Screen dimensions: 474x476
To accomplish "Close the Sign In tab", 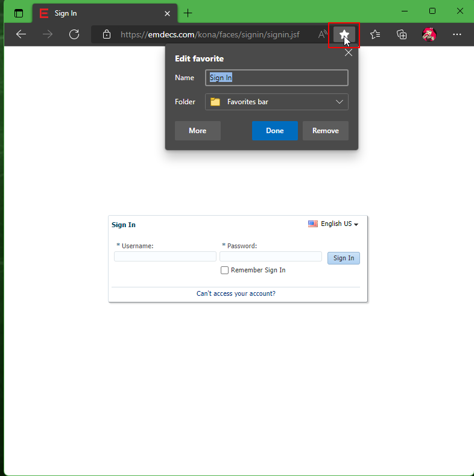I will pyautogui.click(x=167, y=13).
